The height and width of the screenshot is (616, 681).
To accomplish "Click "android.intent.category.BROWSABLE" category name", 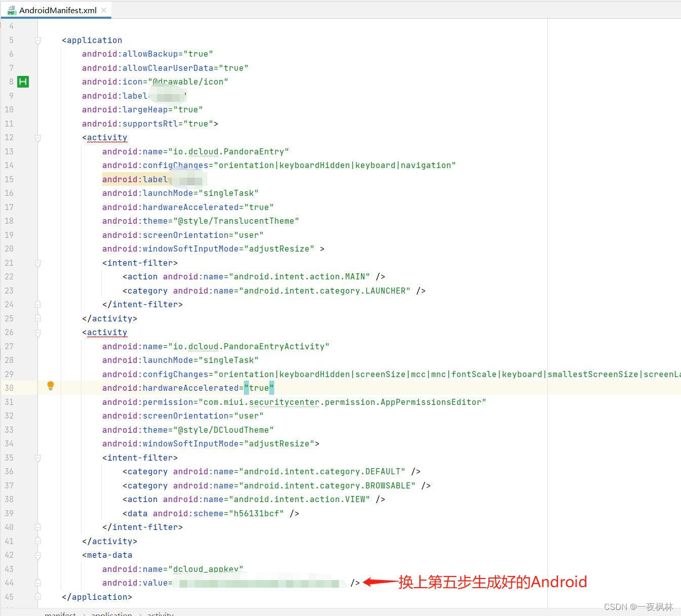I will [x=327, y=485].
